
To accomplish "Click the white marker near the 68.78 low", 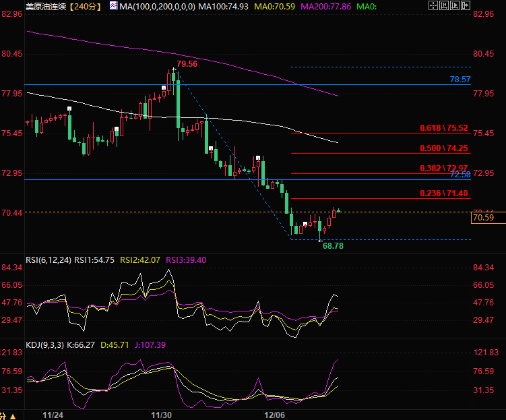I will [305, 224].
